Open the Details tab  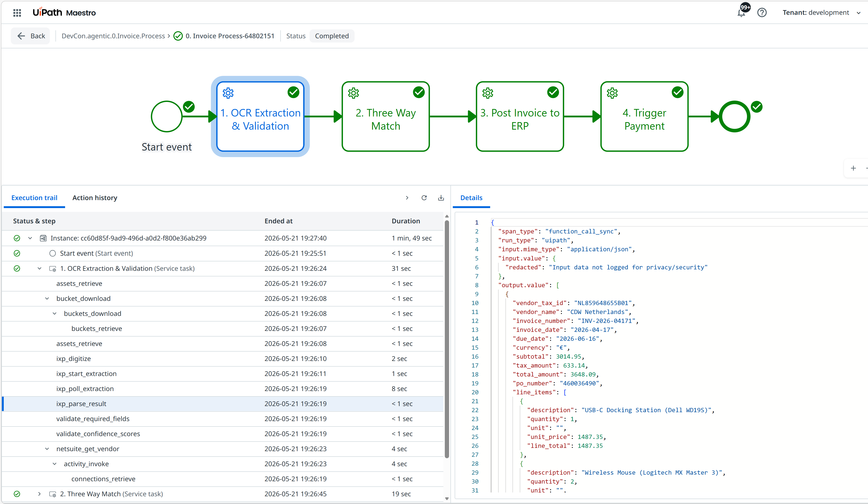point(471,198)
